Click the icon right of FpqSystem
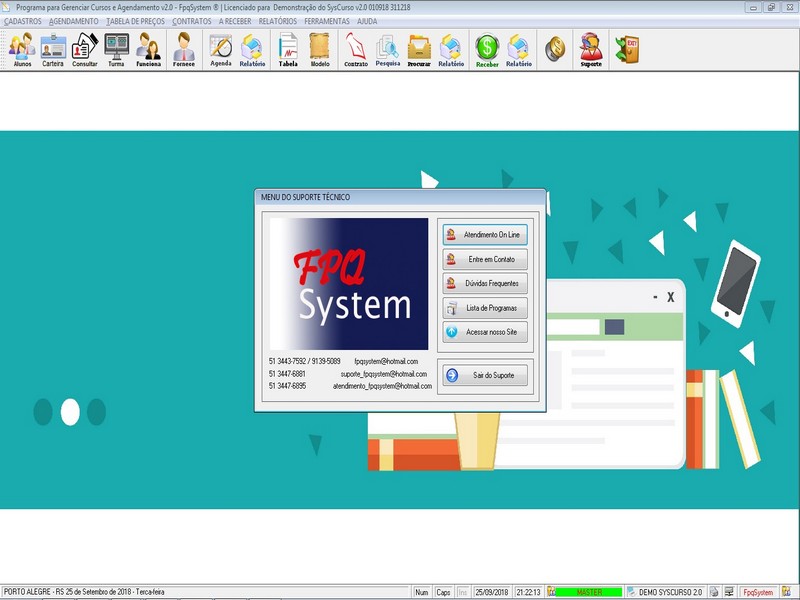 pyautogui.click(x=786, y=592)
